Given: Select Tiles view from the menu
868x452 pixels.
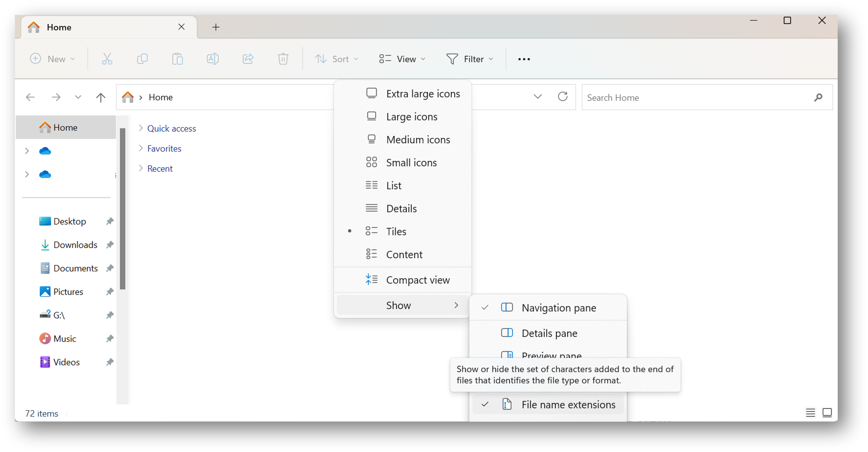Looking at the screenshot, I should pos(396,231).
